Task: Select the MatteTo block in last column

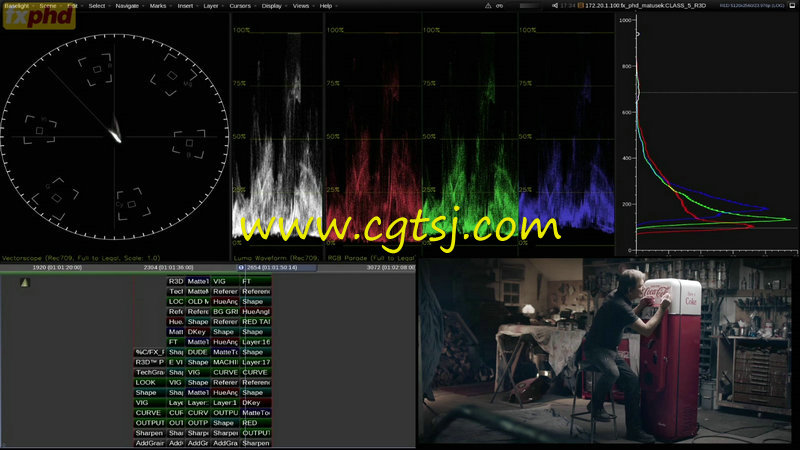Action: [x=256, y=413]
